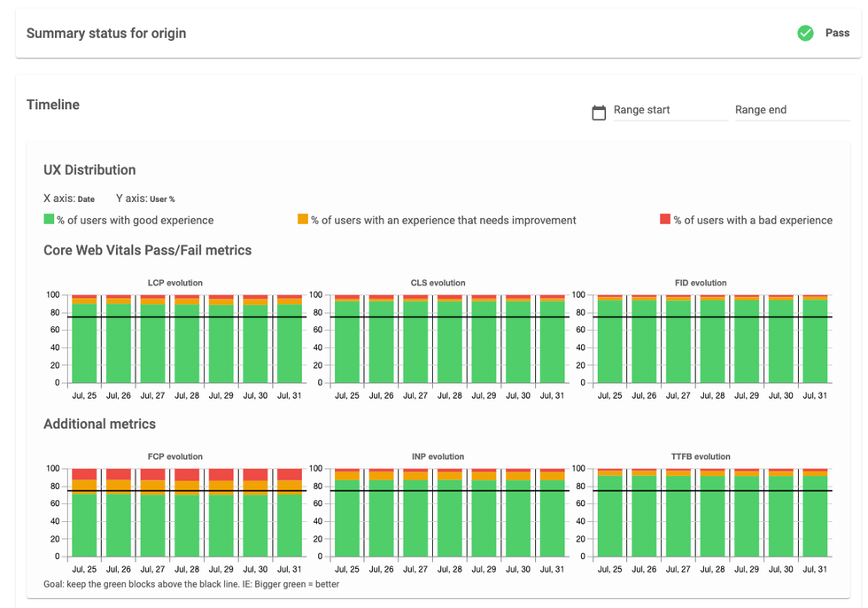
Task: Click the green Pass checkmark icon
Action: tap(805, 34)
